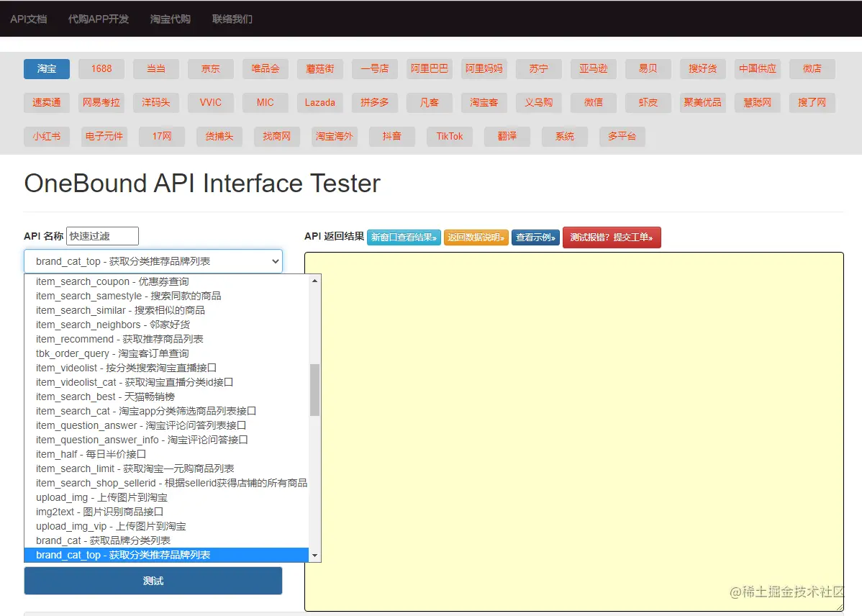
Task: Click 测试报错?提交工单 button
Action: (612, 237)
